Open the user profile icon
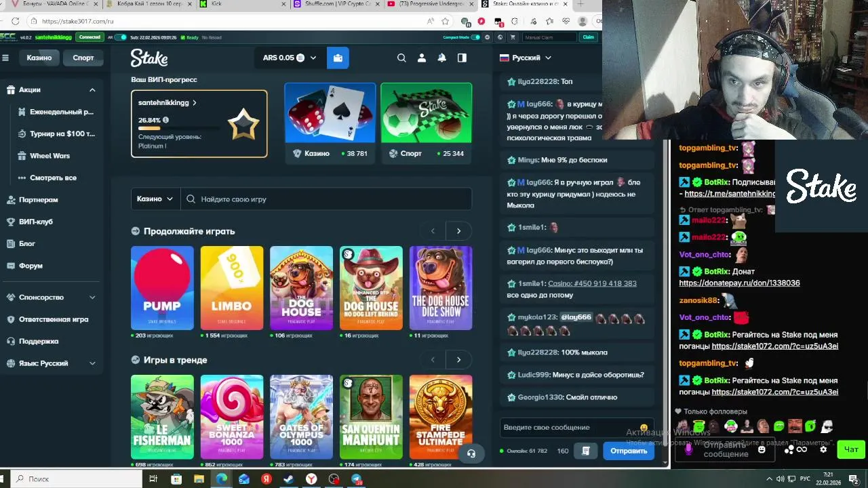 click(422, 58)
